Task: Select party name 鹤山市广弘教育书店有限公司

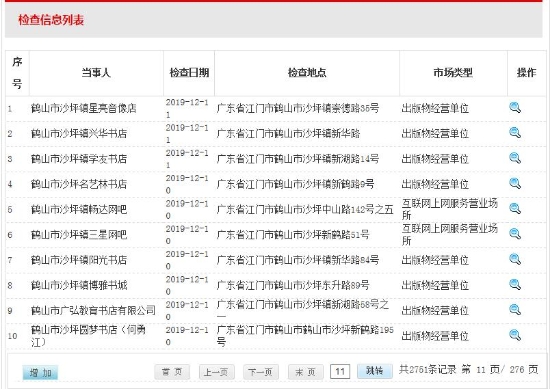Action: coord(93,310)
